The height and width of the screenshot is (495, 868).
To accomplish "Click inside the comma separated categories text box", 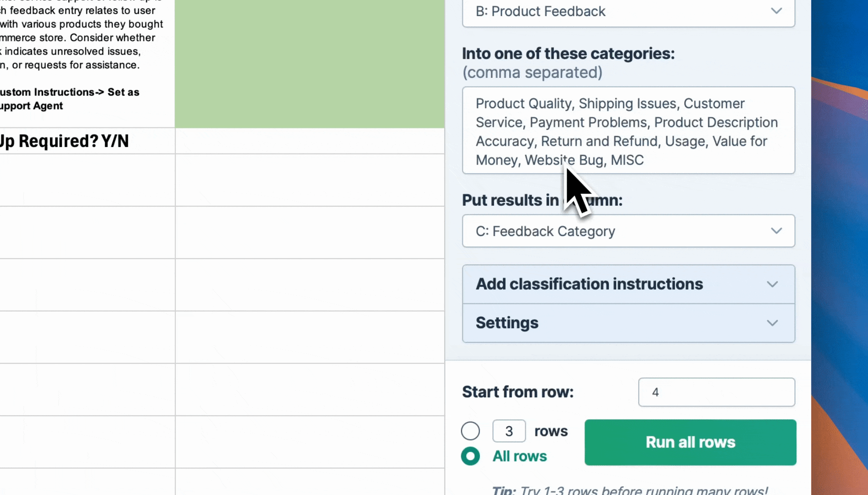I will (628, 130).
